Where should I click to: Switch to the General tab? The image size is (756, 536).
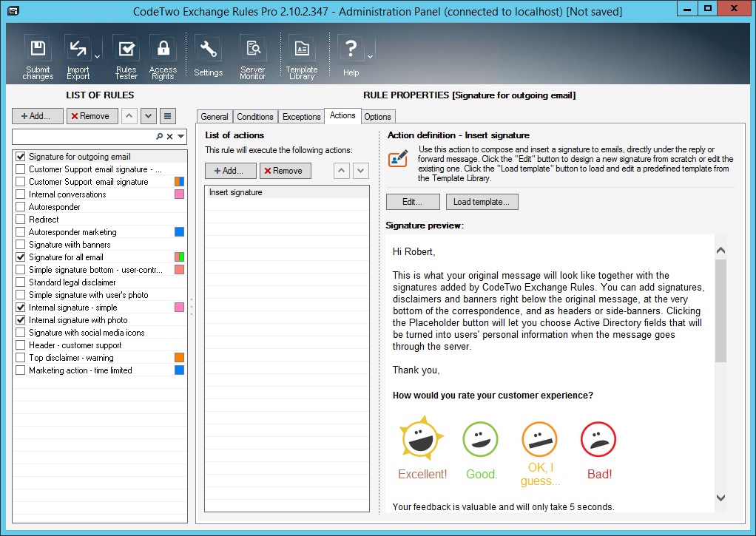[214, 117]
